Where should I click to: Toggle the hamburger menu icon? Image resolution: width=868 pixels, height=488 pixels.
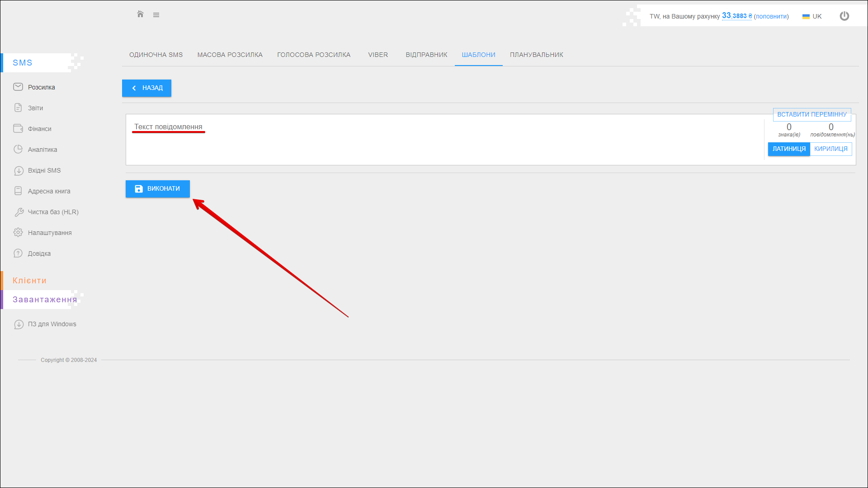(x=156, y=15)
